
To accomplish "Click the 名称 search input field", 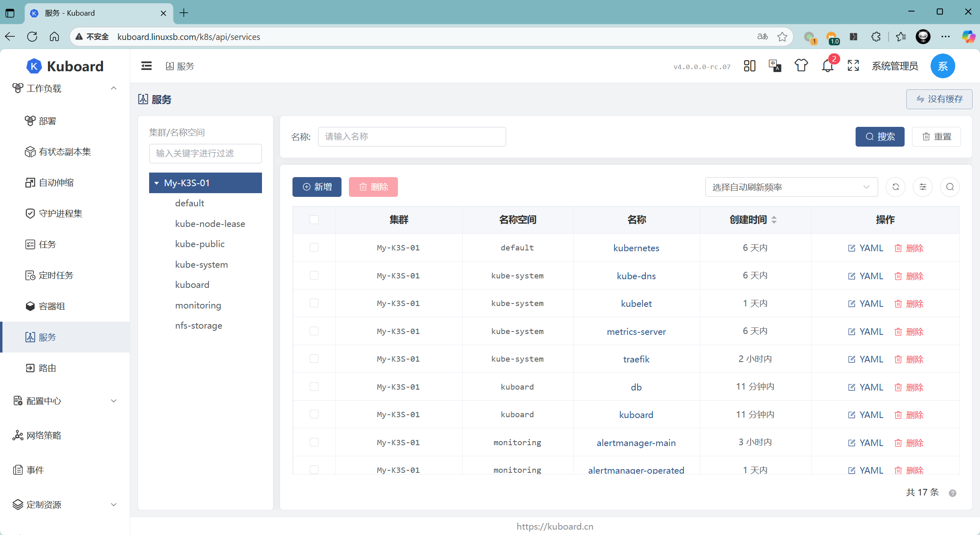I will point(412,137).
